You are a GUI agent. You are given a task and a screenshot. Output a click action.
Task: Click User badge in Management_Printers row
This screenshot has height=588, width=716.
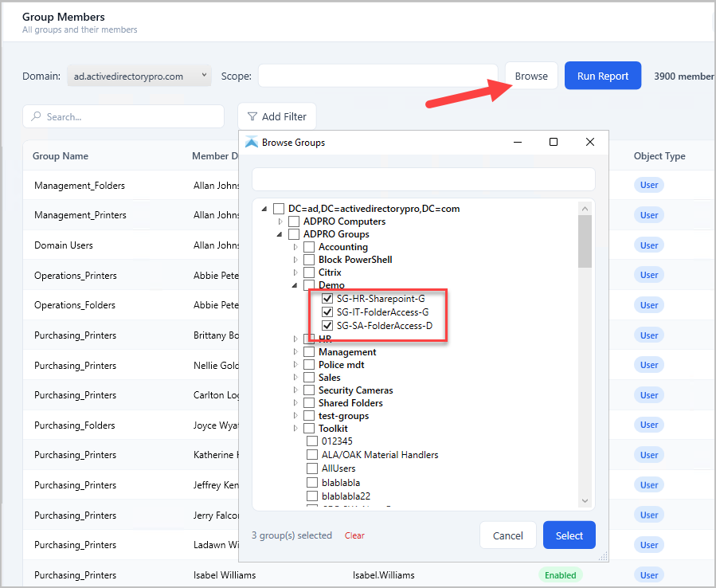(x=649, y=215)
